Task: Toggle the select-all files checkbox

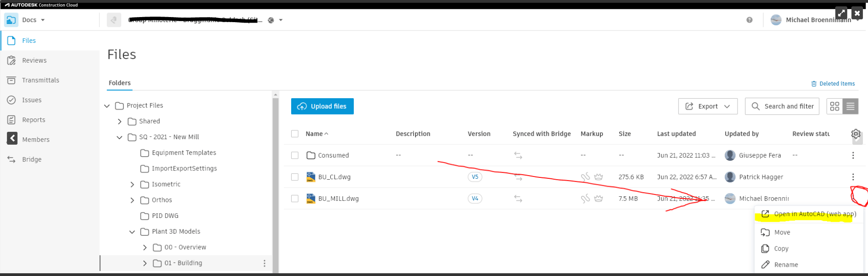Action: (295, 134)
